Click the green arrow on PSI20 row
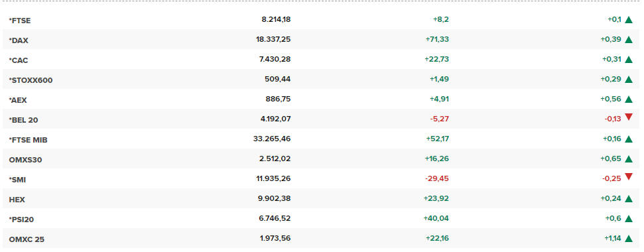644x252 pixels. [628, 219]
